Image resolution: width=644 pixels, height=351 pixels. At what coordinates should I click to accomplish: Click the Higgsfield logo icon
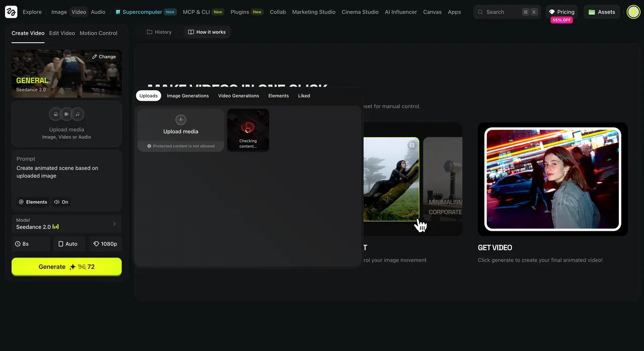pos(11,12)
